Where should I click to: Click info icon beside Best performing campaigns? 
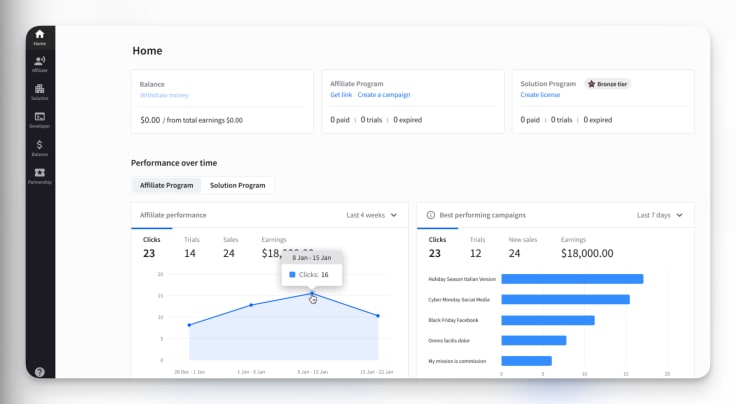pos(430,215)
